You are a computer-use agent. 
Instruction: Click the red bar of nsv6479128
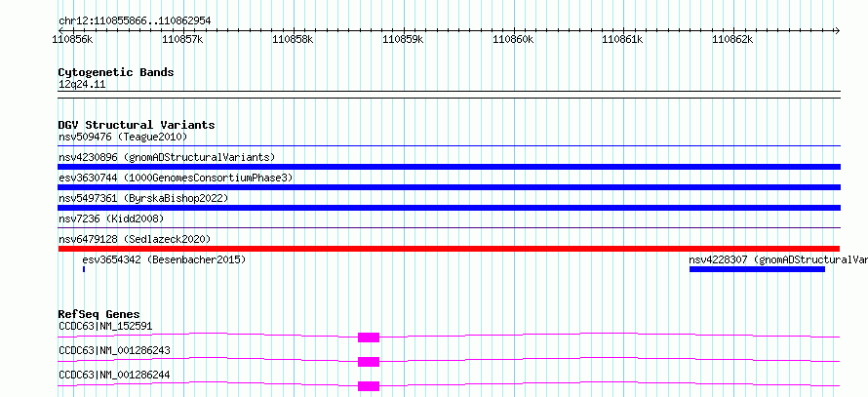[x=449, y=249]
